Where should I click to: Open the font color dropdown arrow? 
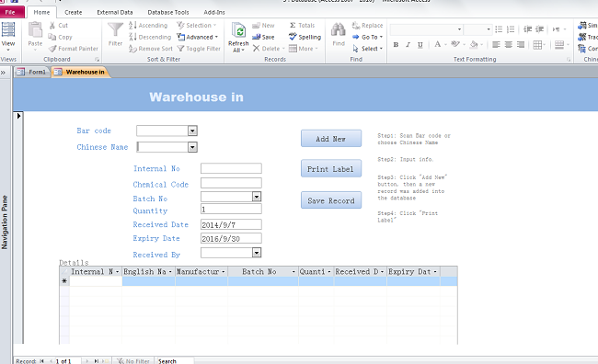click(445, 45)
